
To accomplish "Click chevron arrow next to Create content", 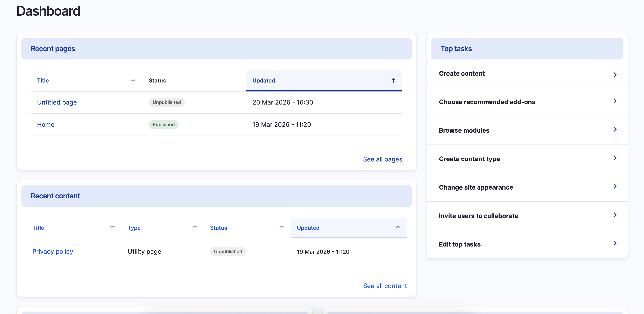I will click(615, 75).
